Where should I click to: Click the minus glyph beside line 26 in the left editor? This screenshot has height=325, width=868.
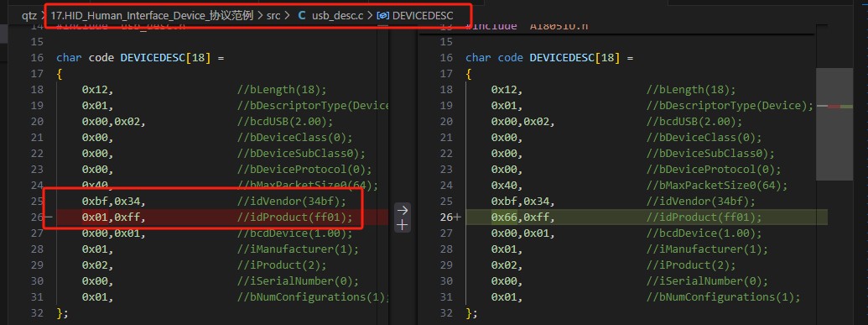click(49, 218)
